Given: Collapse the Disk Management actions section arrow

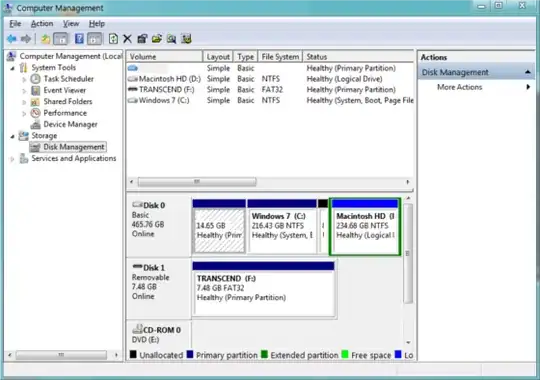Looking at the screenshot, I should click(x=528, y=72).
